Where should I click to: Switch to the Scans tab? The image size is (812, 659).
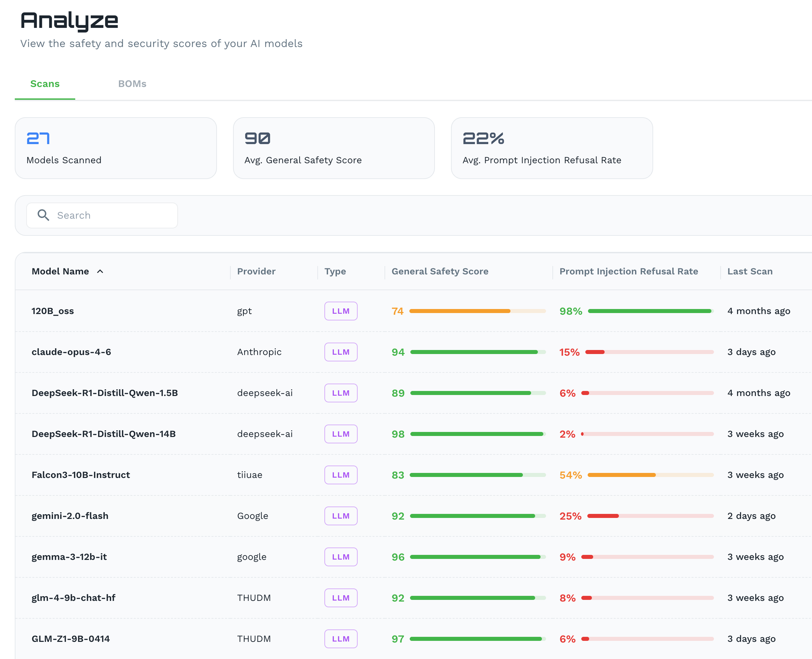pyautogui.click(x=45, y=84)
